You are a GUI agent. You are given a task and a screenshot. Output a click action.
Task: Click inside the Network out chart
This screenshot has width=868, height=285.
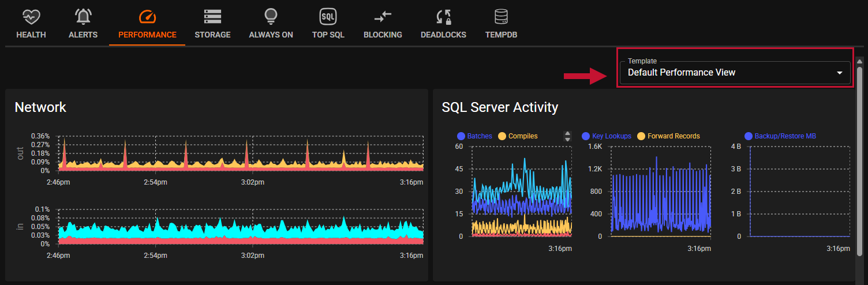241,154
